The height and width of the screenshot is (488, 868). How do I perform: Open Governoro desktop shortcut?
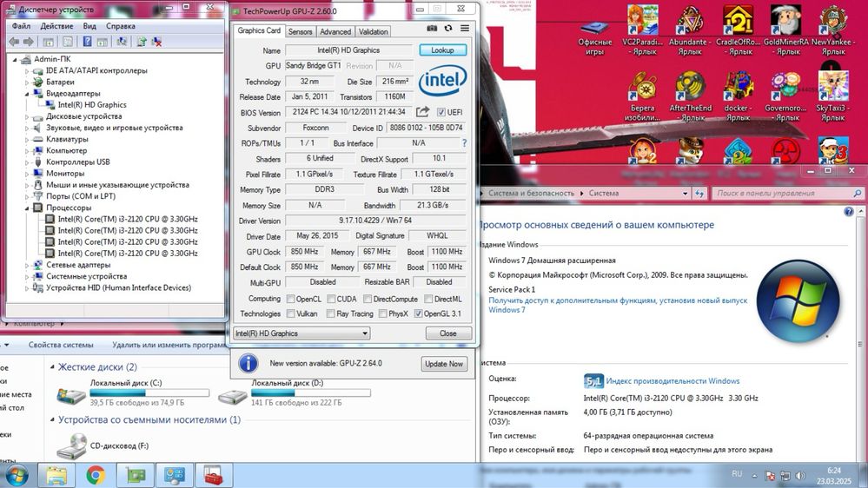coord(786,97)
